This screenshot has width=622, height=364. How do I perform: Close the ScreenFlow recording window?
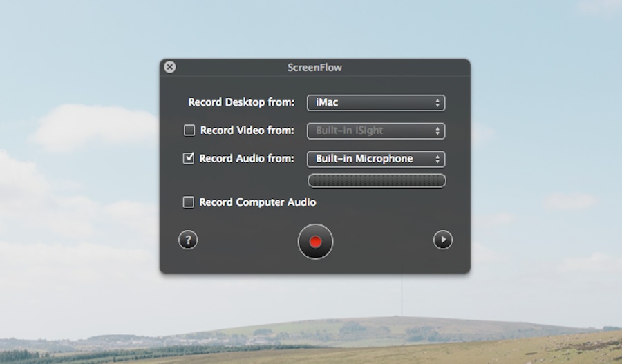[x=170, y=67]
